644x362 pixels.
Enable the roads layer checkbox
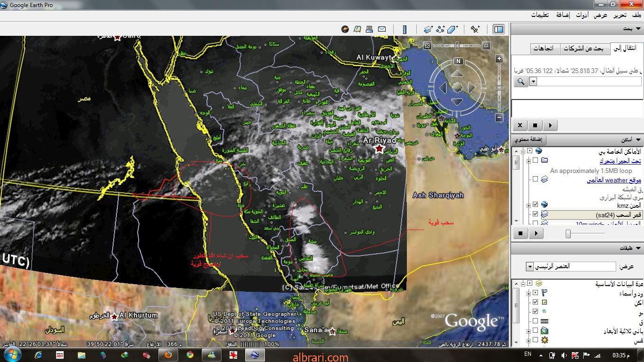[x=535, y=321]
